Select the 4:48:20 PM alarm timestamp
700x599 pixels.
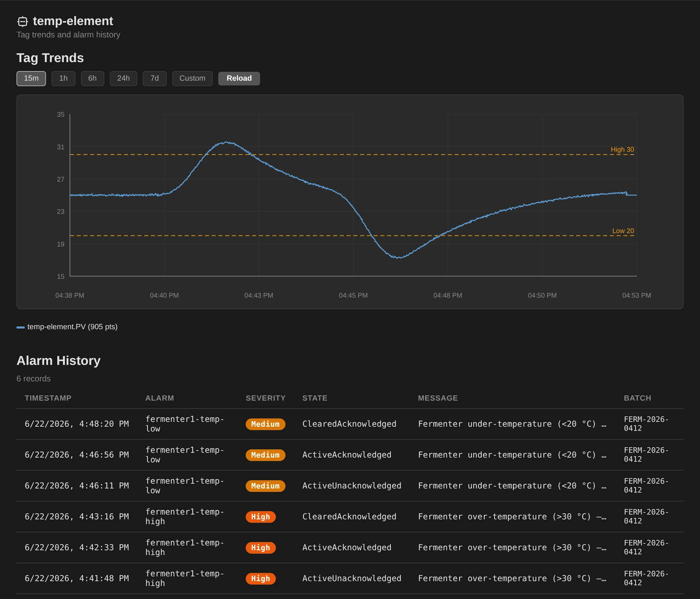77,424
